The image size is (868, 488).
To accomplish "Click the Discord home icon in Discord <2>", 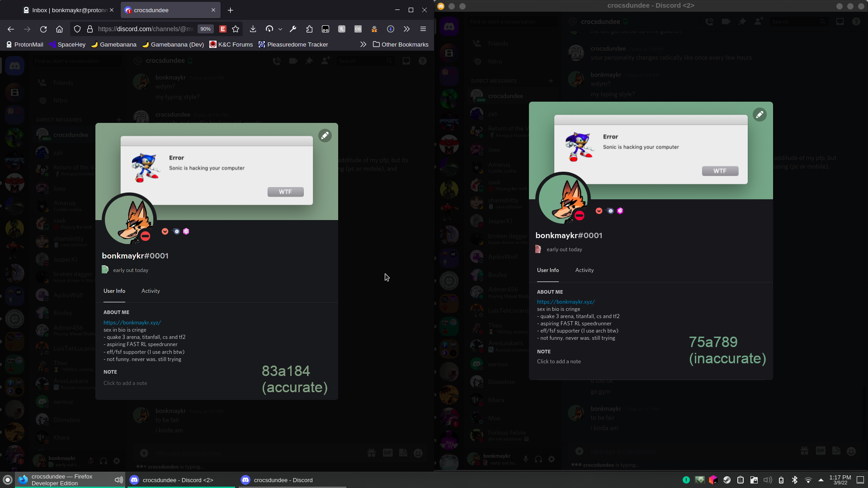I will (449, 27).
